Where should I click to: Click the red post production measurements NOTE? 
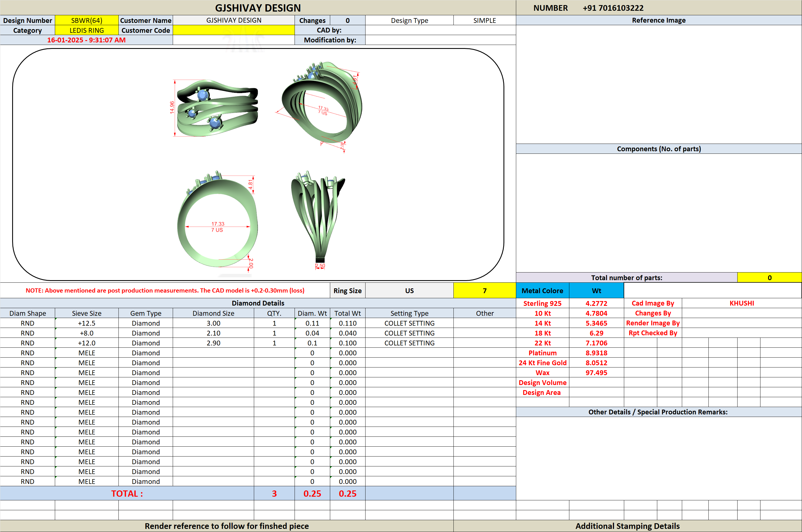point(165,290)
